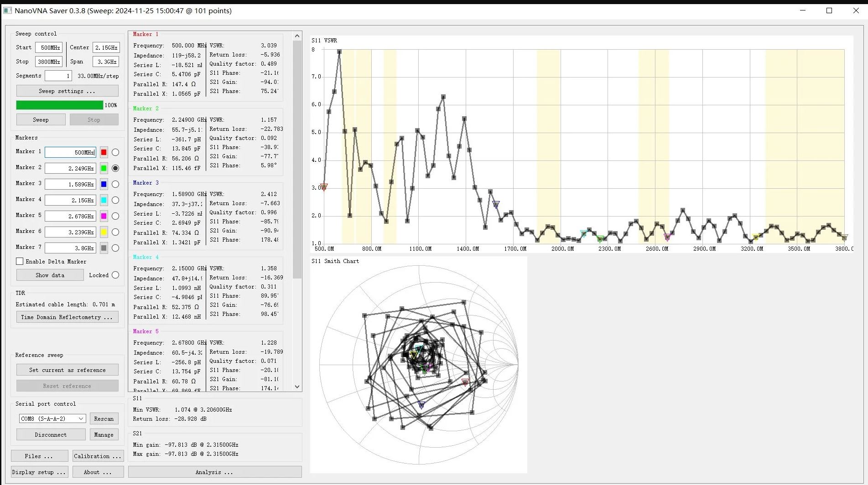Minimize the NanoVNA Saver window
Viewport: 868px width, 485px height.
click(803, 10)
